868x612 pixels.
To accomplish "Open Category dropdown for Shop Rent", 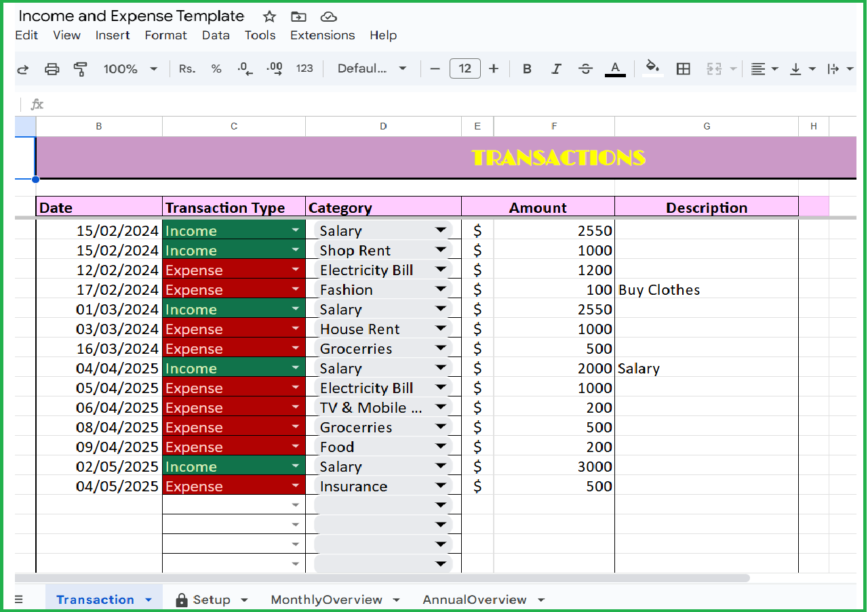I will click(441, 250).
